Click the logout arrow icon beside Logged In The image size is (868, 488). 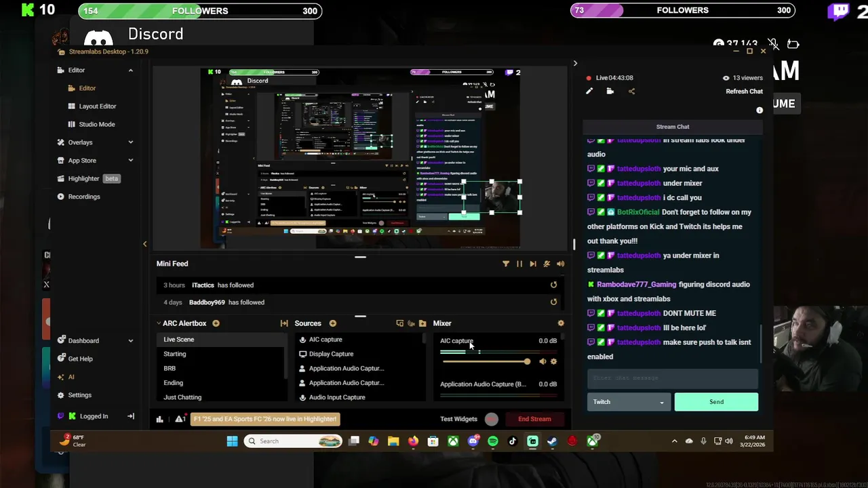[x=130, y=416]
